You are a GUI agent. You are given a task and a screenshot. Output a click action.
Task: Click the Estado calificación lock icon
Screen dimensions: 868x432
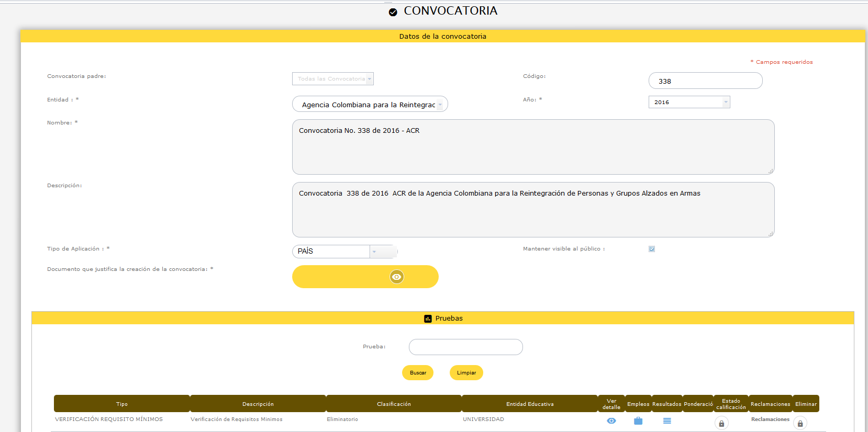pyautogui.click(x=721, y=423)
